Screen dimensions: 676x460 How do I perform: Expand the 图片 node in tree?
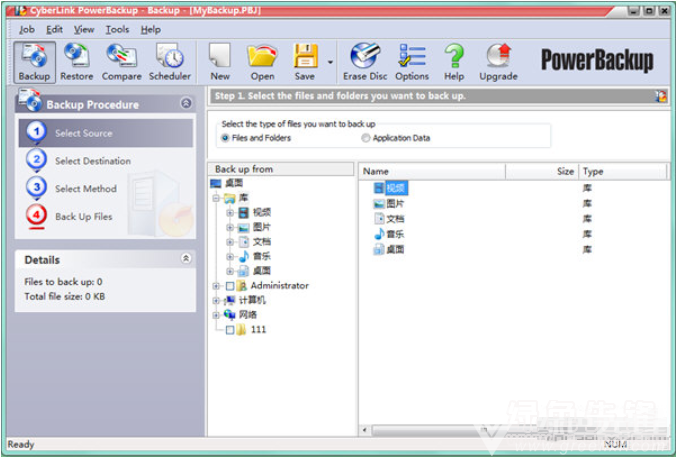tap(230, 227)
